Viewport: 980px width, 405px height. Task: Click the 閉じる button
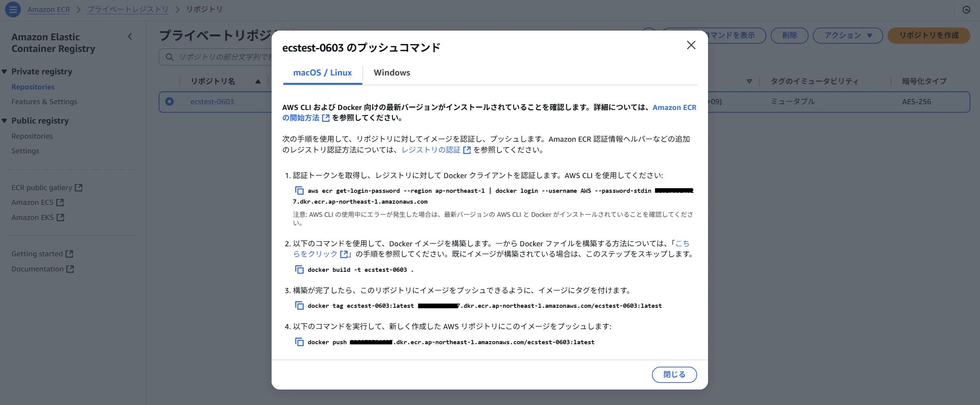[674, 375]
